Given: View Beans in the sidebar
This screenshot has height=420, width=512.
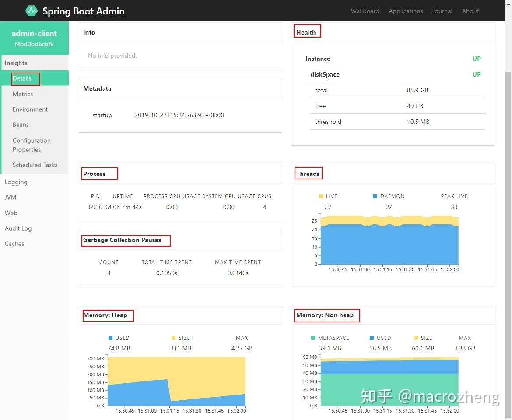Looking at the screenshot, I should click(x=21, y=125).
